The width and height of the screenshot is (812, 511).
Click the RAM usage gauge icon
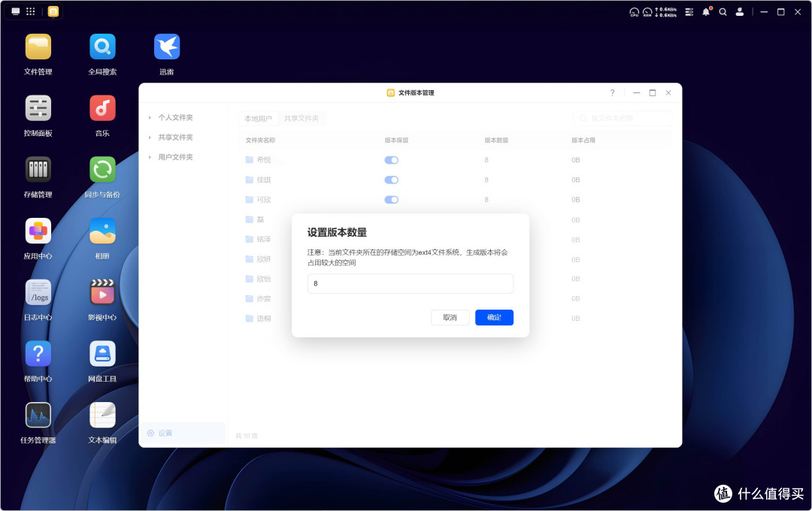point(647,12)
